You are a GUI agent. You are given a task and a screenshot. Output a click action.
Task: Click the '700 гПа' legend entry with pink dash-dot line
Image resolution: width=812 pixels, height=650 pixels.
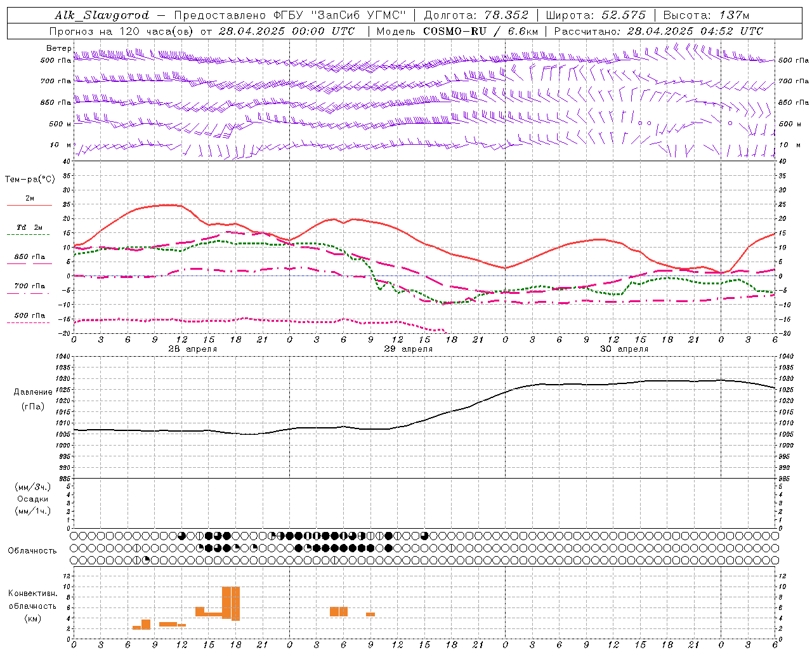click(x=29, y=286)
